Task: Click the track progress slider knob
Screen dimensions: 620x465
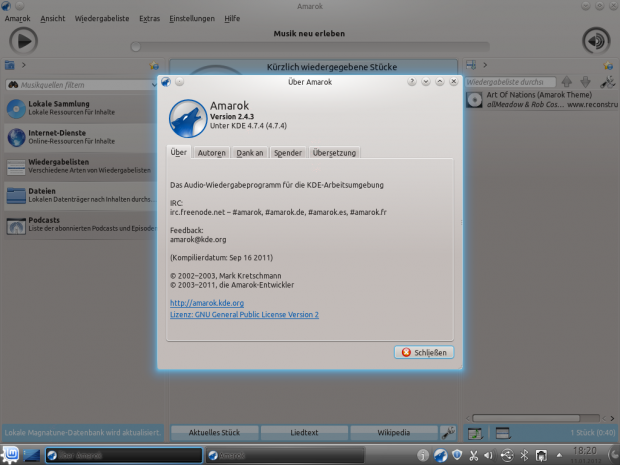Action: coord(136,47)
